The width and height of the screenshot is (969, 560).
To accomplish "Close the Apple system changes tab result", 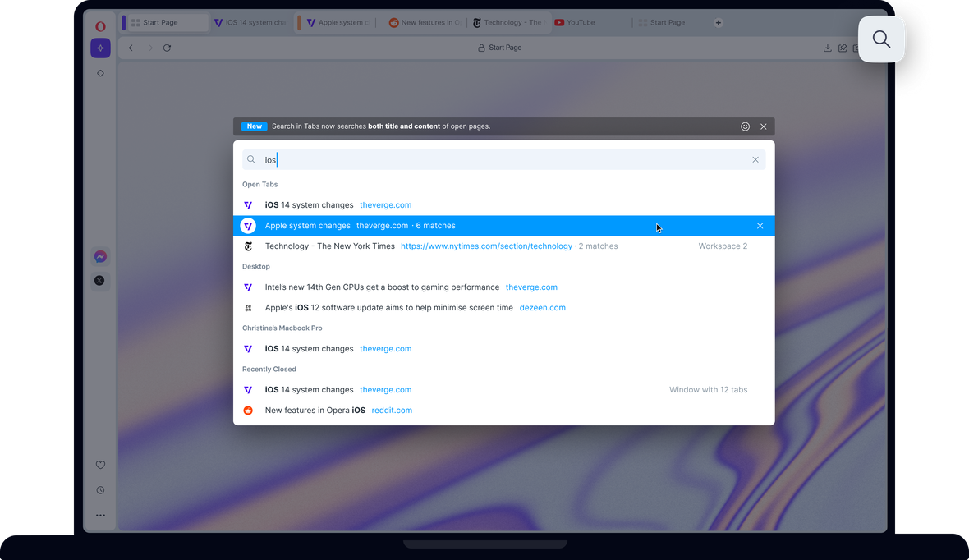I will [760, 226].
